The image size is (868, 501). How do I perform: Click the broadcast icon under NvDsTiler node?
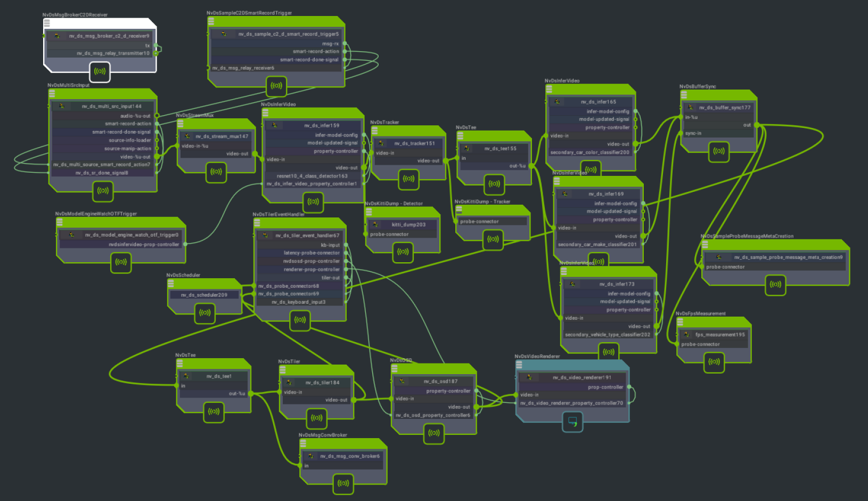(x=316, y=418)
